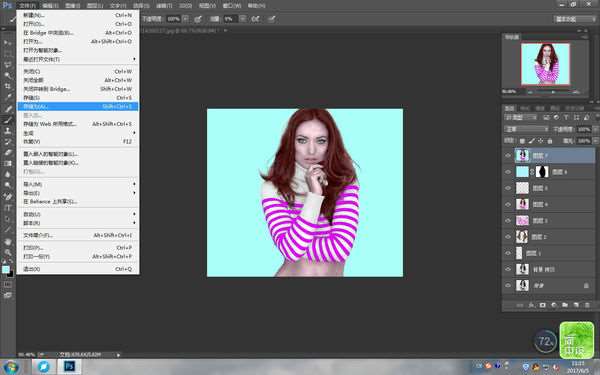Select the Clone Stamp tool
This screenshot has height=375, width=600.
(x=8, y=130)
